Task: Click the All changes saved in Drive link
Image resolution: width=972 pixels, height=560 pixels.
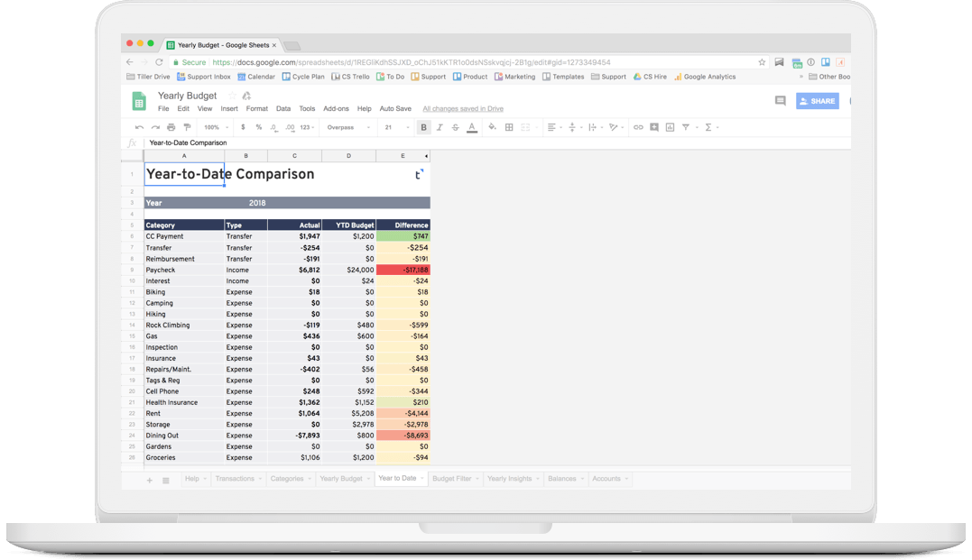Action: (463, 108)
